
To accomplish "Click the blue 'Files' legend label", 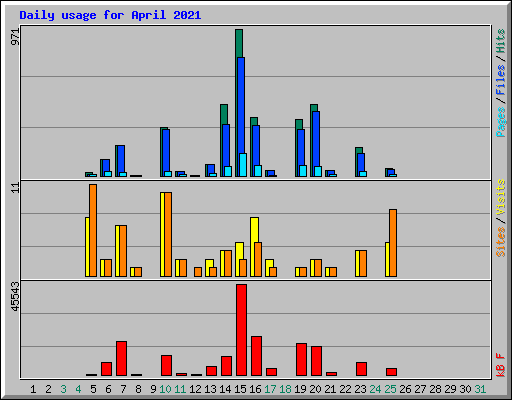I will pyautogui.click(x=500, y=80).
